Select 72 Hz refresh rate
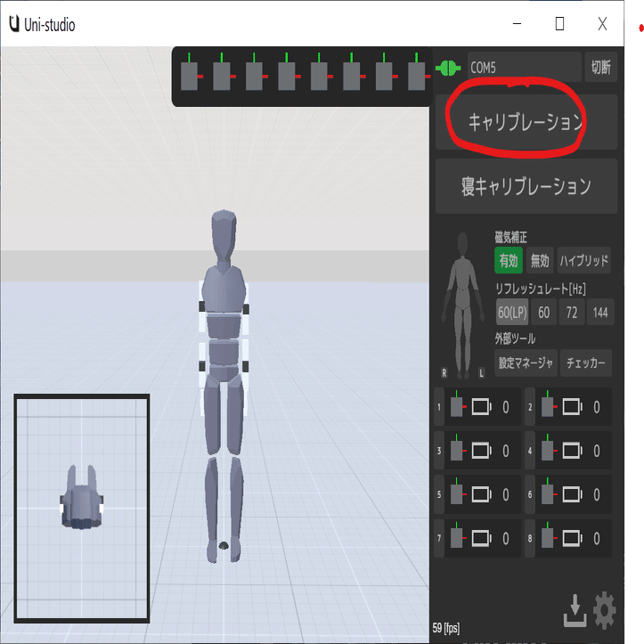This screenshot has width=644, height=644. [x=572, y=313]
